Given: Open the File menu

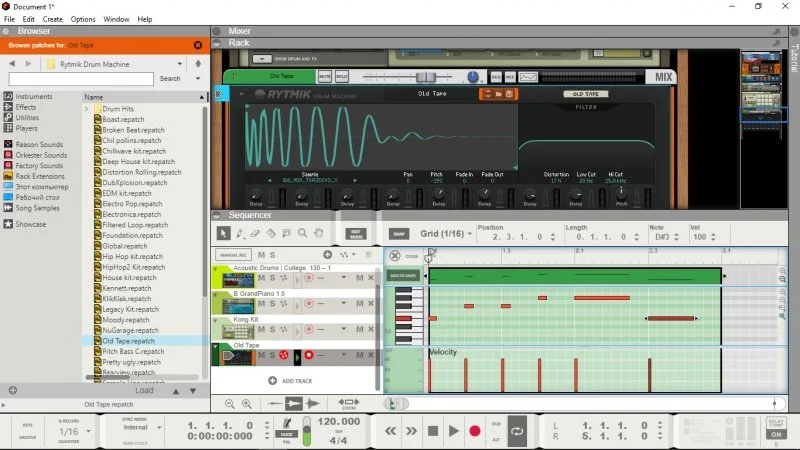Looking at the screenshot, I should click(9, 19).
